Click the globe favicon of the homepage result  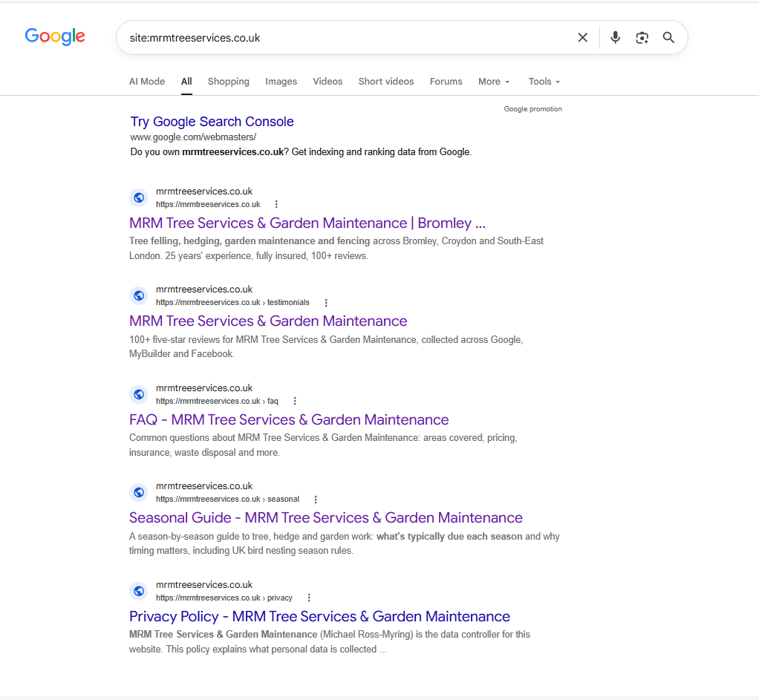coord(139,198)
